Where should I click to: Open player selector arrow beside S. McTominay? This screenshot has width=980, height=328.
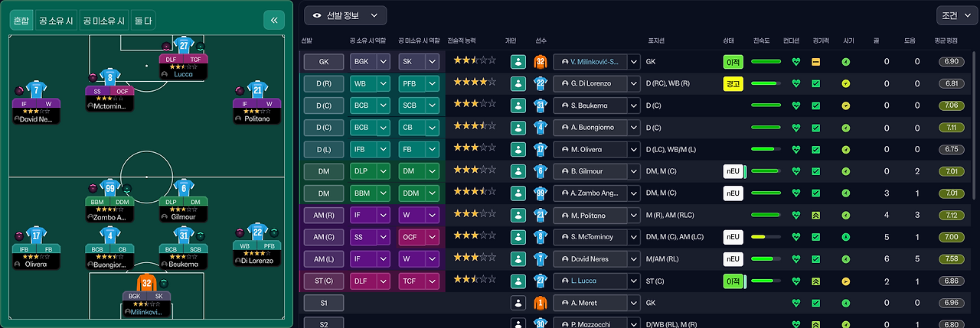[634, 238]
